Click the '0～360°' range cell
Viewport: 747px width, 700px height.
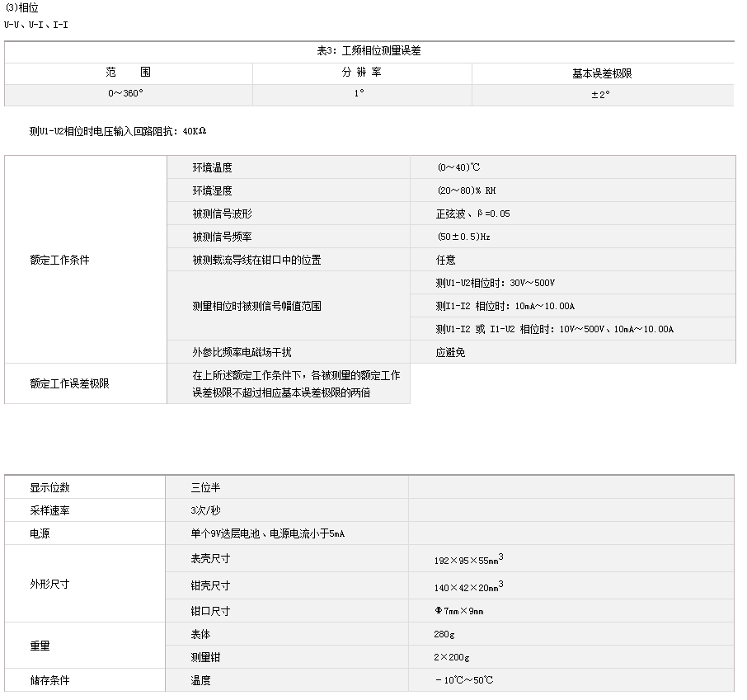click(126, 94)
